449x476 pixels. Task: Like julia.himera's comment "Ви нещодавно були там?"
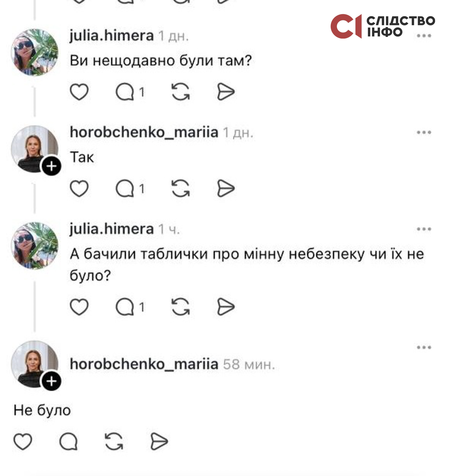79,92
